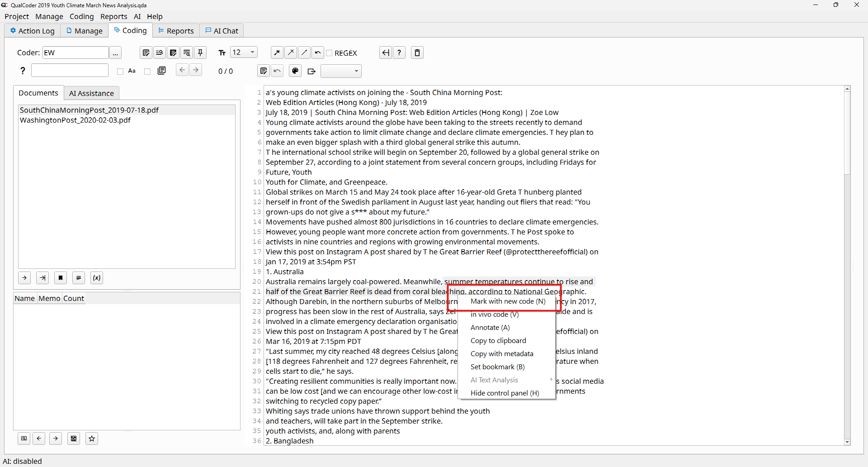Click the magic wand auto-code icon
The height and width of the screenshot is (467, 868).
(x=277, y=53)
